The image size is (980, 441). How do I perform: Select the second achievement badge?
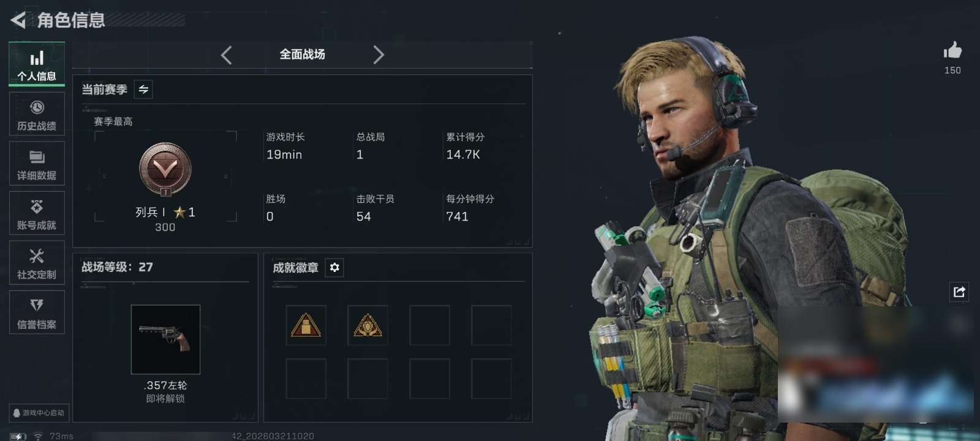(x=367, y=325)
